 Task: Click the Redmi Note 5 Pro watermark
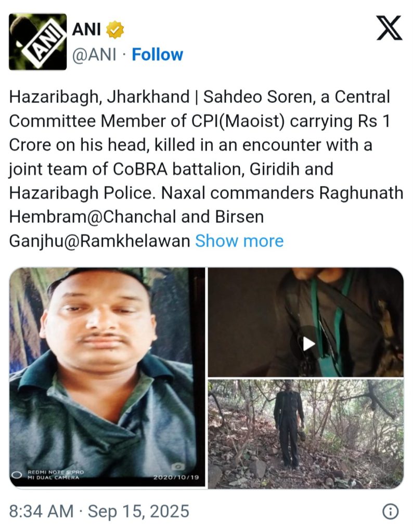click(56, 475)
